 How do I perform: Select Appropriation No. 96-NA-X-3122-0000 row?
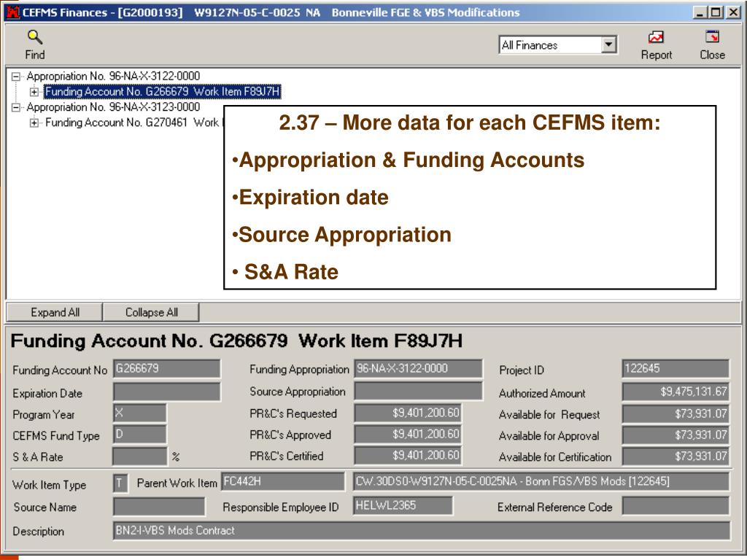[x=113, y=76]
